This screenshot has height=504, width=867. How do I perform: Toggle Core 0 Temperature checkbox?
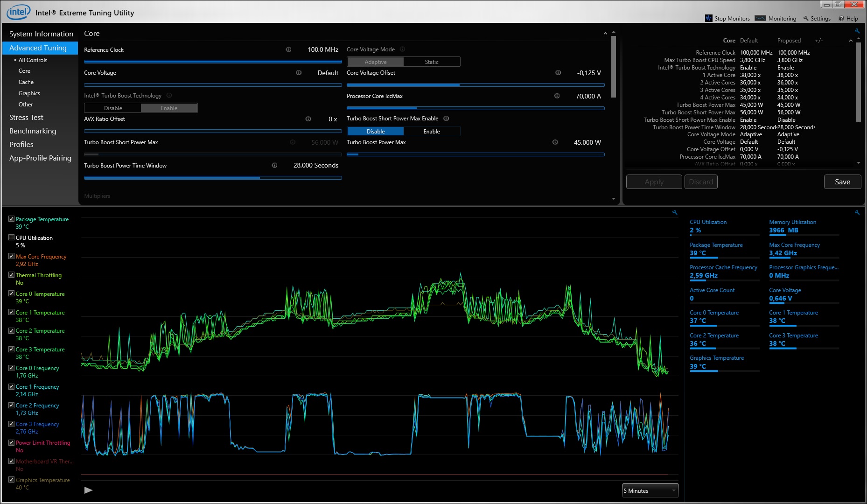(12, 294)
